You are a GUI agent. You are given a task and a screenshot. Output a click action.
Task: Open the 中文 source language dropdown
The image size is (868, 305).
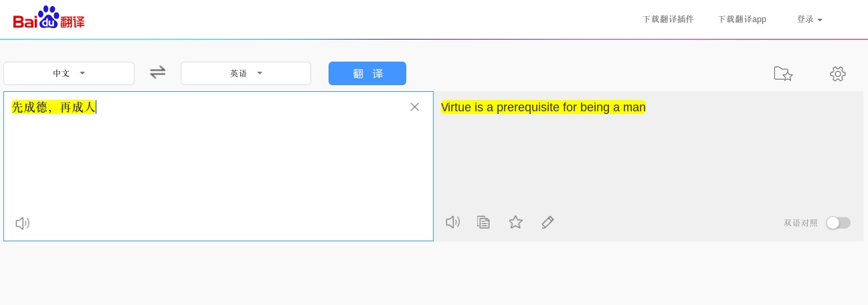pyautogui.click(x=69, y=73)
